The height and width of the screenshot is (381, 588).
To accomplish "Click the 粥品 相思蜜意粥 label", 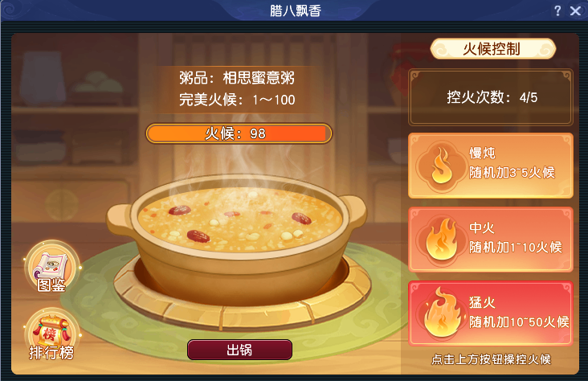I will tap(237, 78).
